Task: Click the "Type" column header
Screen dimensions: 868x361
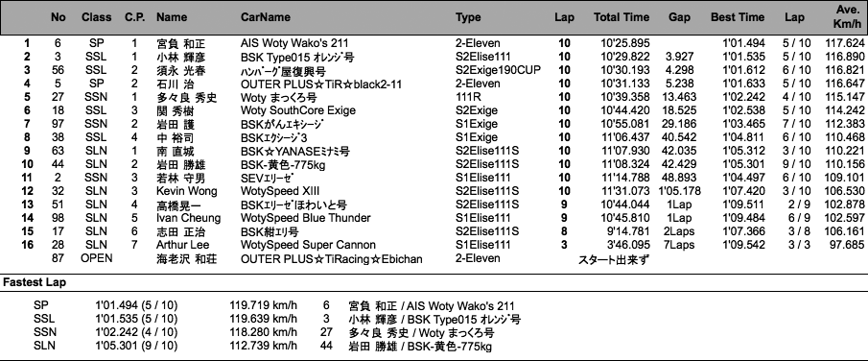Action: coord(468,17)
